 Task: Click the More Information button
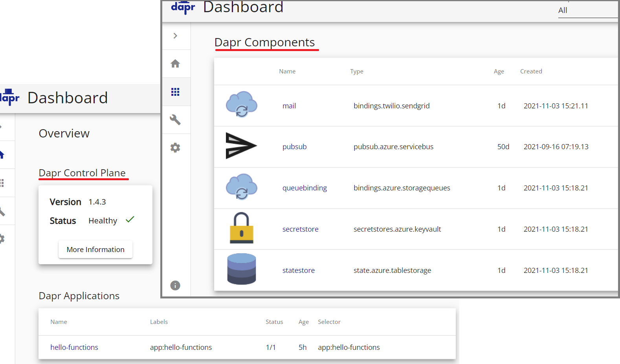click(95, 249)
